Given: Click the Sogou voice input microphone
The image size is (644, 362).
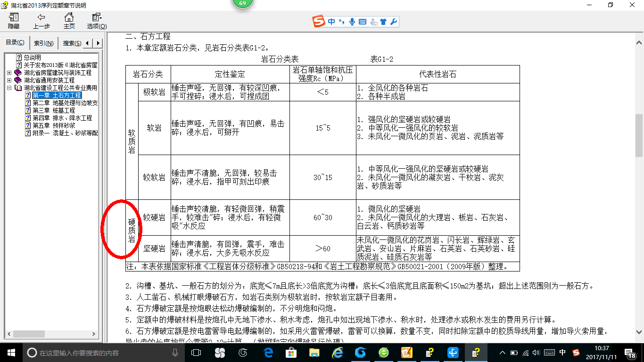Looking at the screenshot, I should point(352,21).
